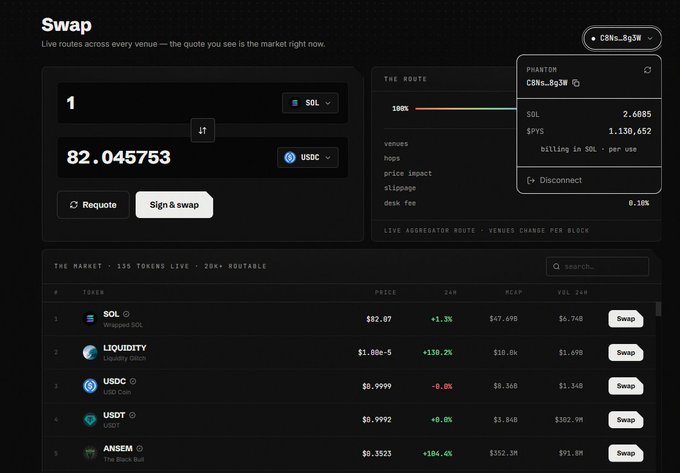Screen dimensions: 680x473
Task: Click the 100% route gradient bar
Action: (x=465, y=108)
